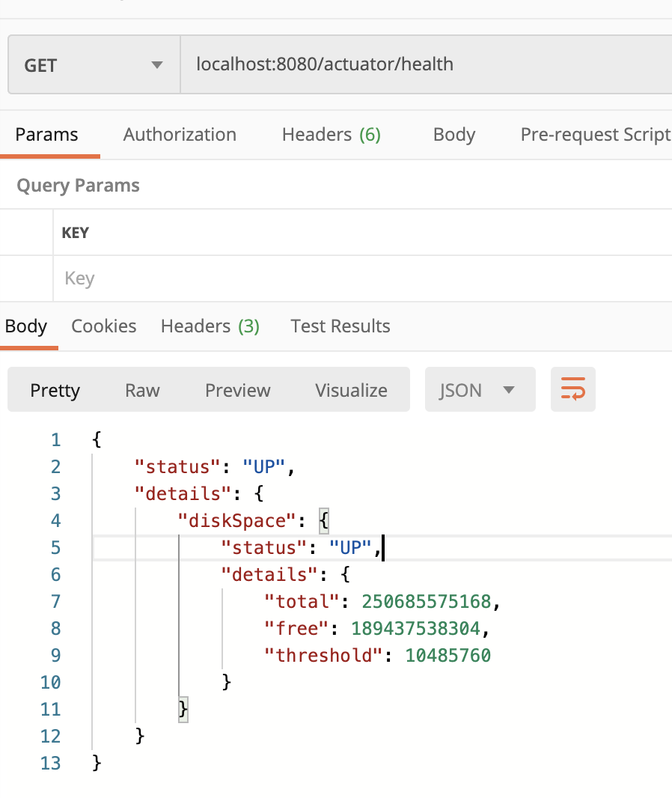Open the HTTP method GET dropdown

coord(94,65)
